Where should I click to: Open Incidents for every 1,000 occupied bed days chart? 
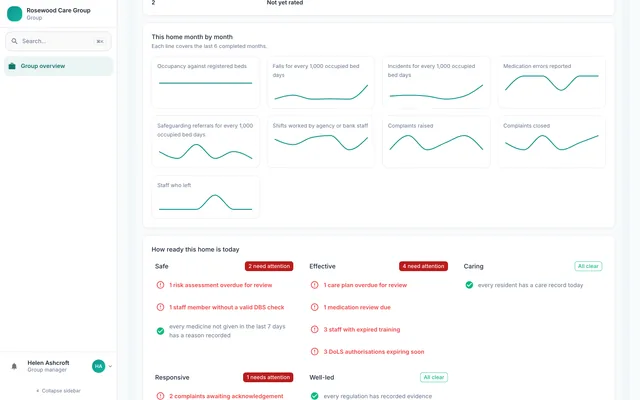click(436, 82)
